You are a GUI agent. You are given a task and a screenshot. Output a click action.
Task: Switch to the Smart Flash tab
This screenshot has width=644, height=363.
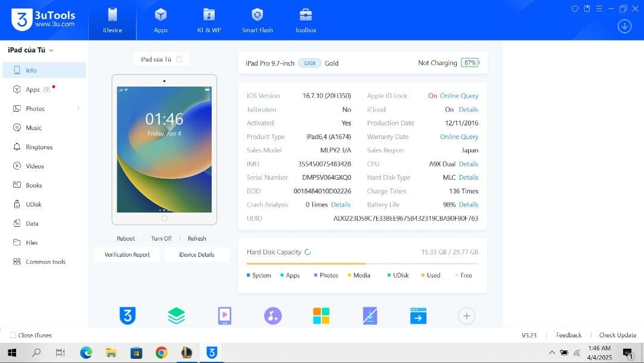(x=257, y=20)
